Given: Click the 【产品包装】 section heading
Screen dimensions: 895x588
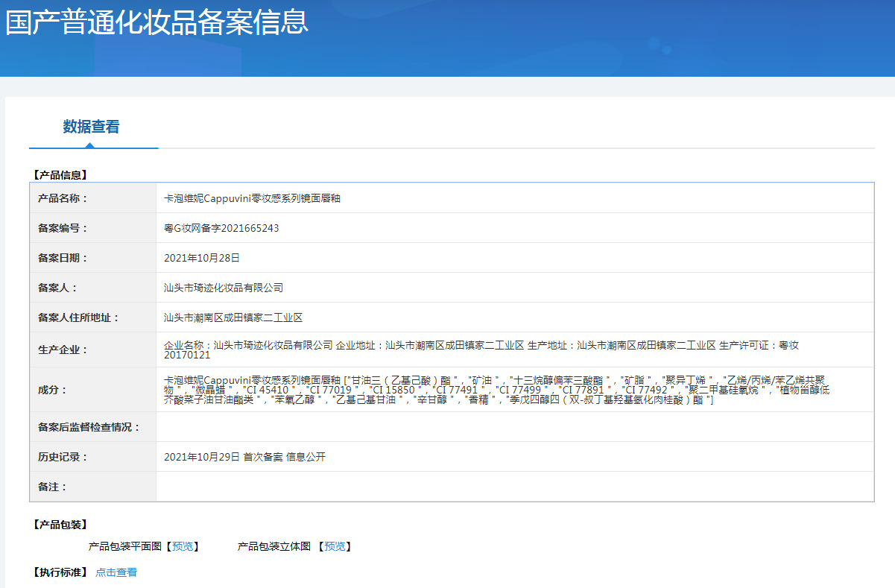Looking at the screenshot, I should click(x=60, y=525).
